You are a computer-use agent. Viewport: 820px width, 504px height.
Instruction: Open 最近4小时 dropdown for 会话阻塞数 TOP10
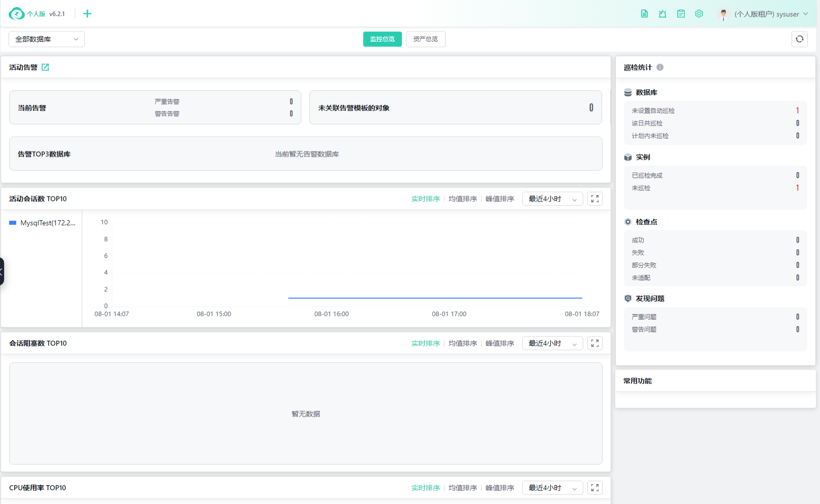pos(553,344)
